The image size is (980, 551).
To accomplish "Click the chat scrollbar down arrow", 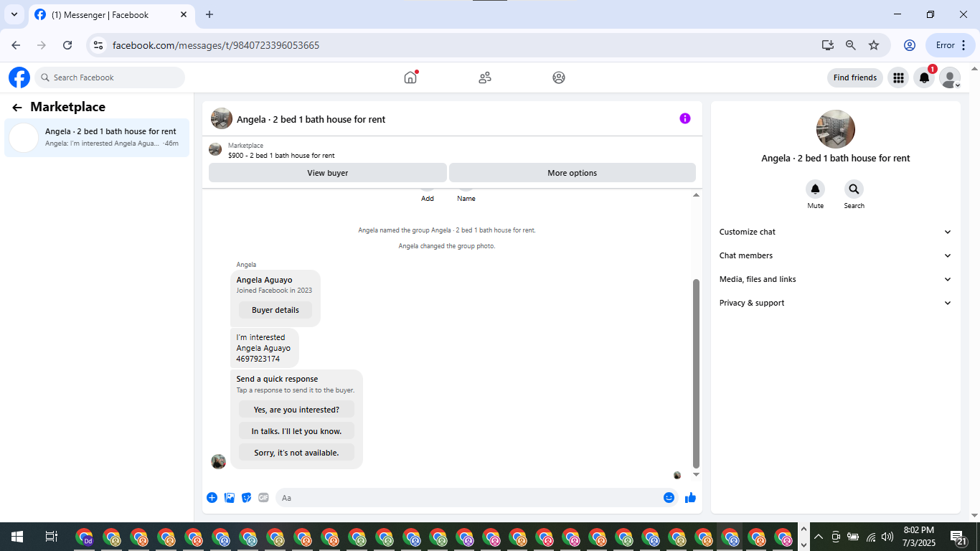I will tap(696, 474).
